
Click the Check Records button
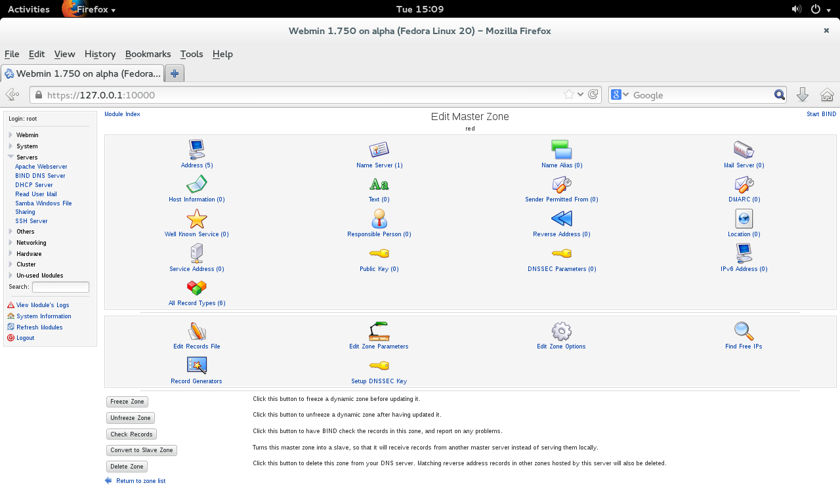tap(131, 434)
